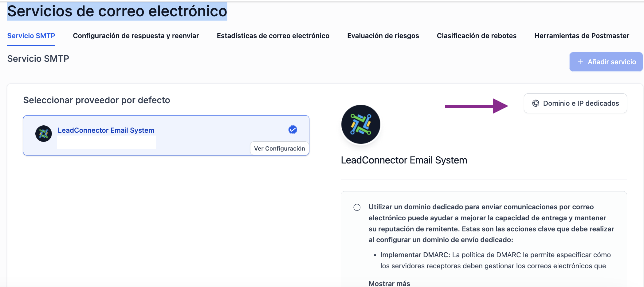The image size is (644, 287).
Task: Click the Servicio SMTP section heading
Action: pyautogui.click(x=38, y=59)
